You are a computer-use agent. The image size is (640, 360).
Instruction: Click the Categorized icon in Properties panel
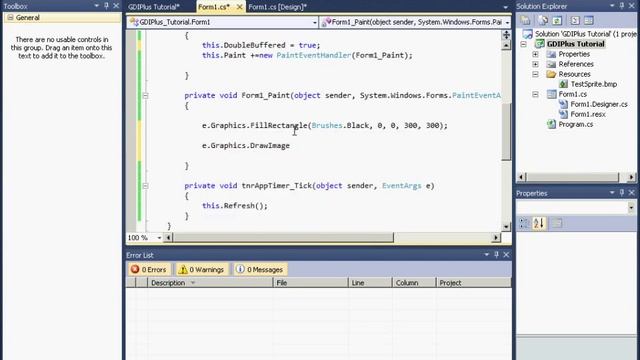[x=524, y=223]
